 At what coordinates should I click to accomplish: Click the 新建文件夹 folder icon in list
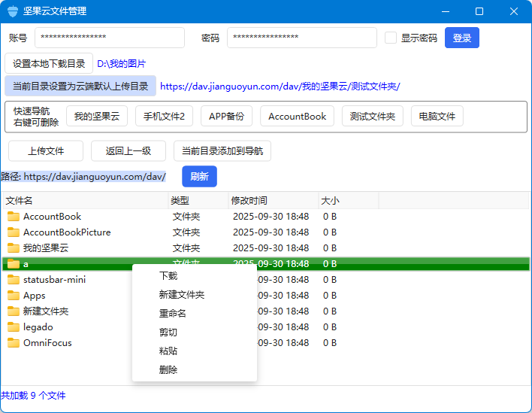[x=13, y=311]
